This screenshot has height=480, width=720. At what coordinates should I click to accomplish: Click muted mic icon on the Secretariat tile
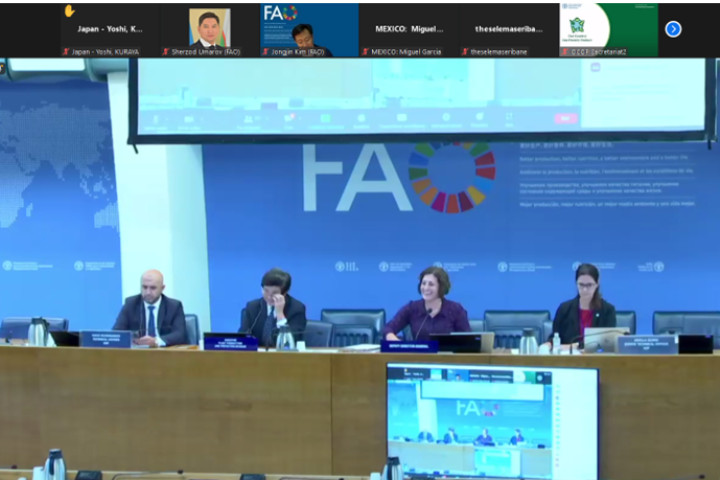[x=565, y=52]
